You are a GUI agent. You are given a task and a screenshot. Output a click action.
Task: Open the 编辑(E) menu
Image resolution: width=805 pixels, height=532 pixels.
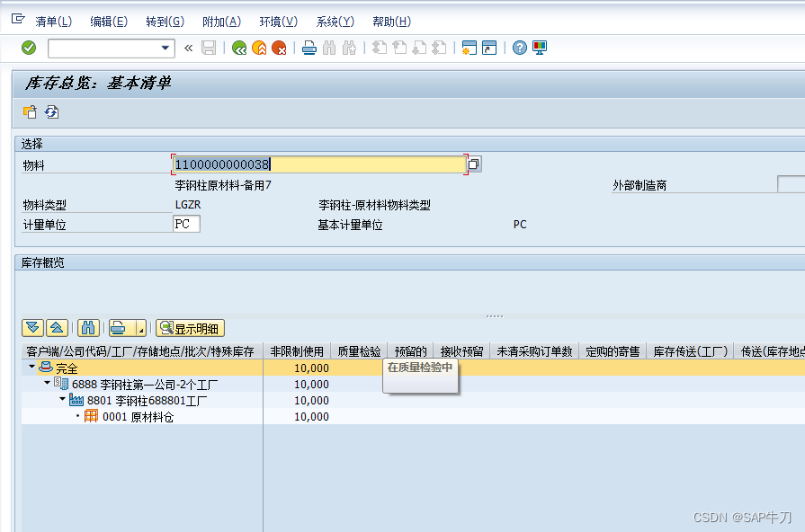click(109, 22)
